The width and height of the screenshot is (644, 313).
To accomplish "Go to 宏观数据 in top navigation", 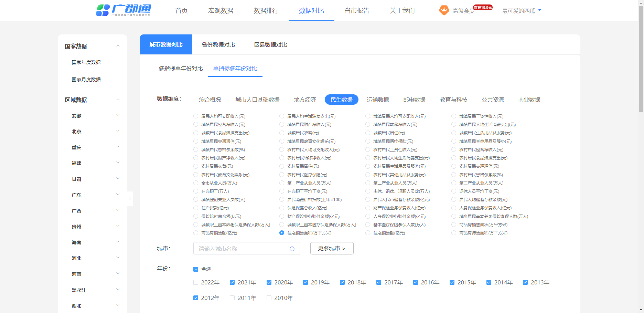I will coord(221,11).
